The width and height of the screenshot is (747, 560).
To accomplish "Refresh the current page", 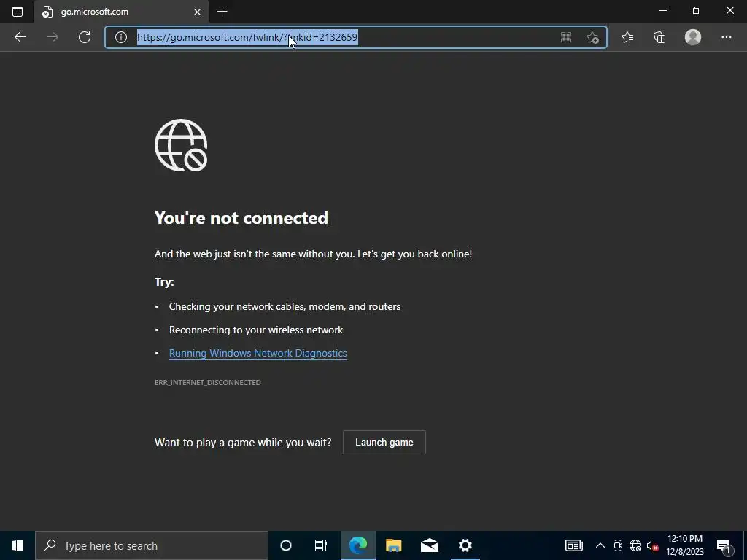I will pyautogui.click(x=85, y=37).
